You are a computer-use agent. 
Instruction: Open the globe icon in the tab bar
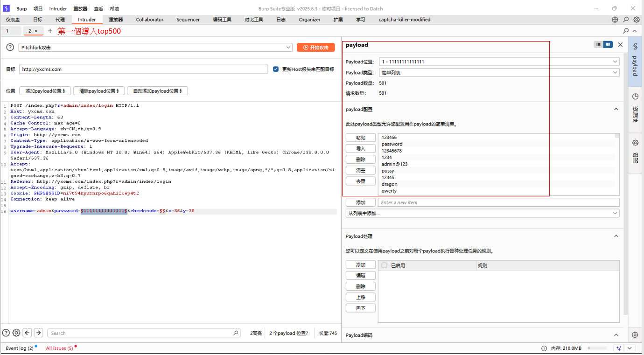[615, 20]
